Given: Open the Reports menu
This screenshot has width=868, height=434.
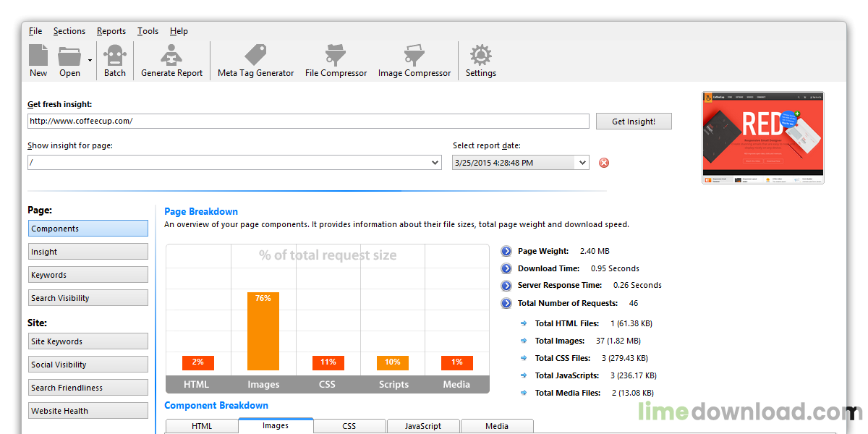Looking at the screenshot, I should click(x=111, y=31).
